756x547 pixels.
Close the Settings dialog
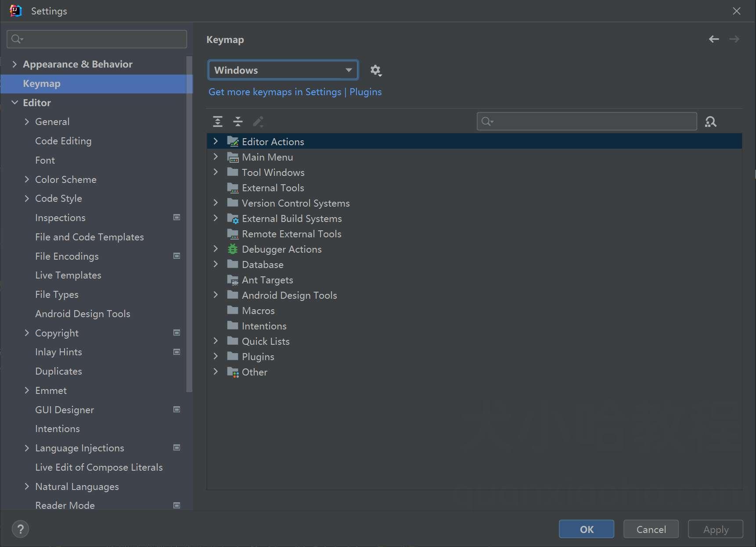[x=736, y=11]
